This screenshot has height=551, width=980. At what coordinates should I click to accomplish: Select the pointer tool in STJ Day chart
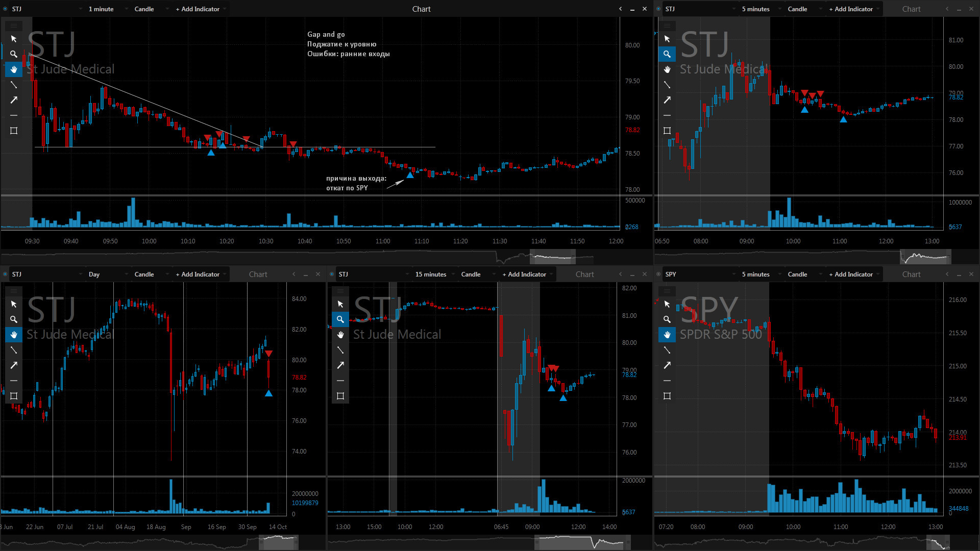click(x=14, y=304)
